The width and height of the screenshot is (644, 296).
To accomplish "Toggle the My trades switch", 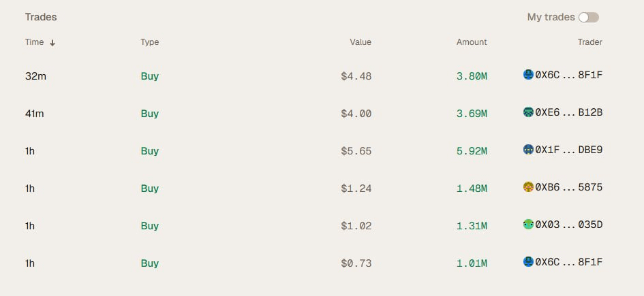I will point(589,17).
